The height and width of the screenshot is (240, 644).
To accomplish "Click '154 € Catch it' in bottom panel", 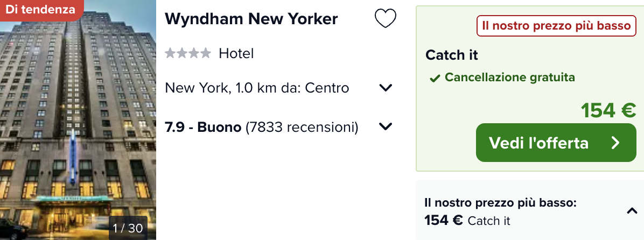I will point(467,221).
